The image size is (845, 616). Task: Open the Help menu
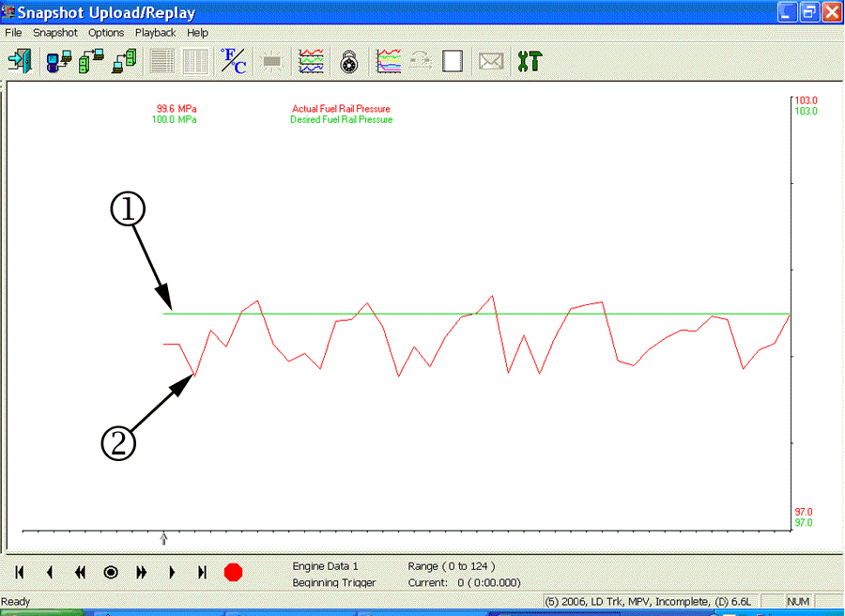[197, 32]
